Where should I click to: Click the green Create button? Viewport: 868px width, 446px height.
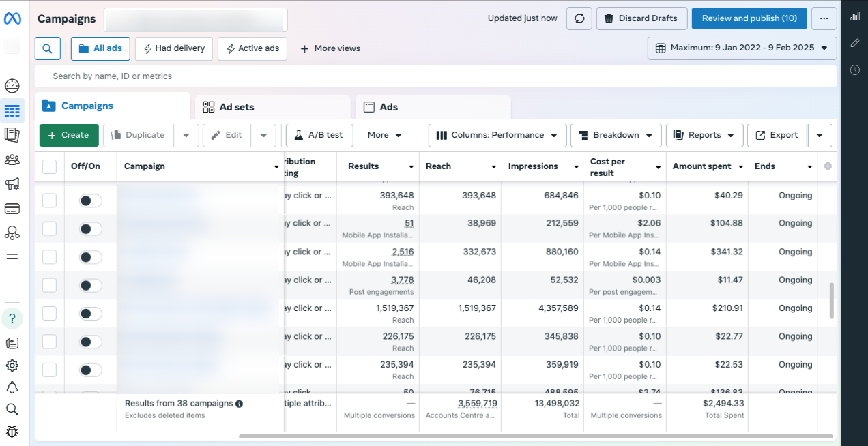pos(69,135)
